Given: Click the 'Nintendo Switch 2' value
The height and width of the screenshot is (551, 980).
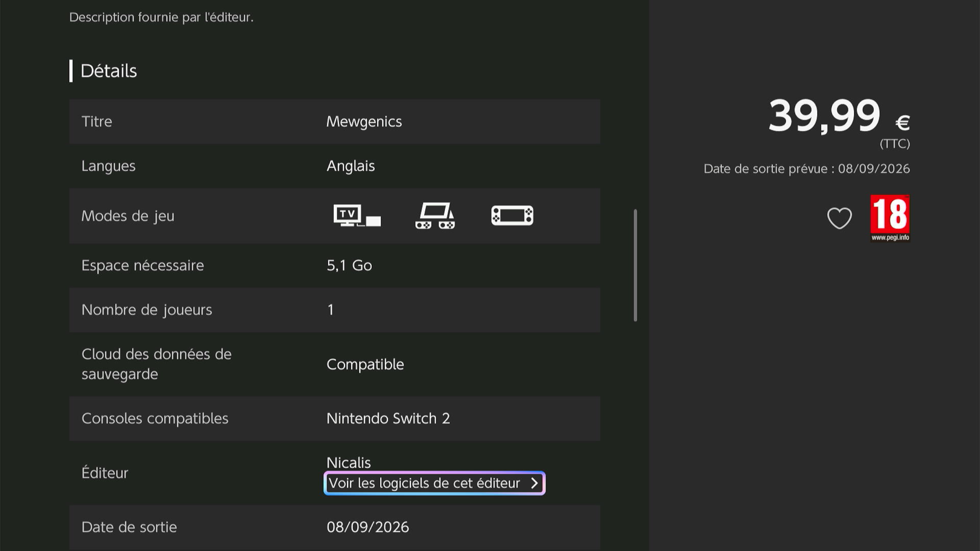Looking at the screenshot, I should point(388,419).
